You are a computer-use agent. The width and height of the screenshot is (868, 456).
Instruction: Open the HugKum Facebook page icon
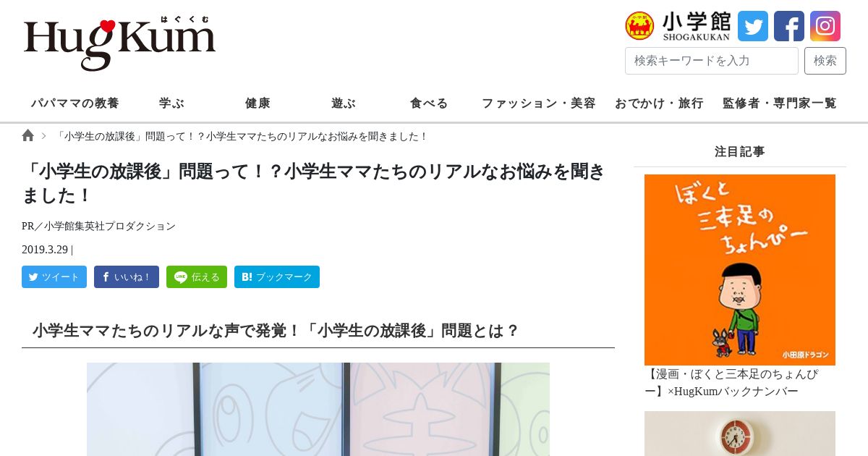click(x=789, y=26)
